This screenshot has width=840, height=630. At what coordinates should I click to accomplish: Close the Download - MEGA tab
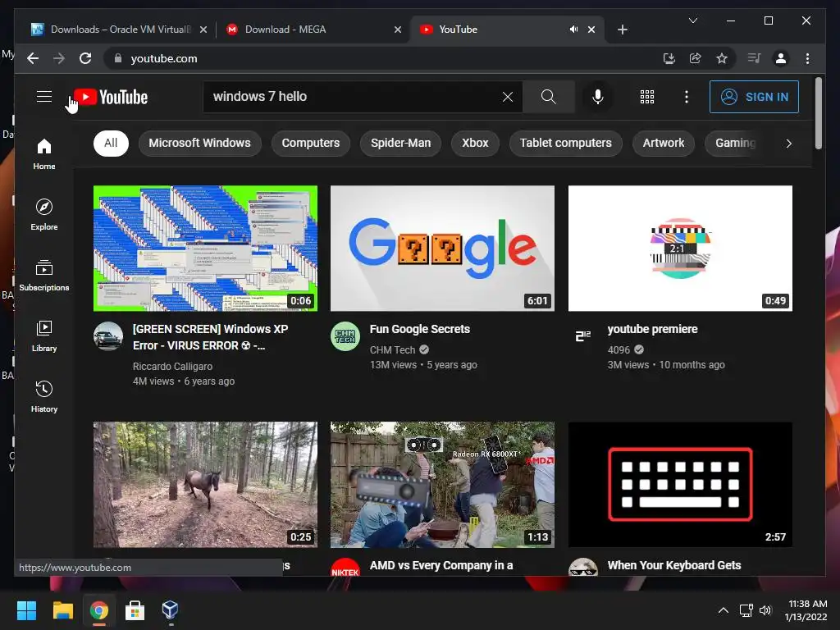pyautogui.click(x=398, y=30)
